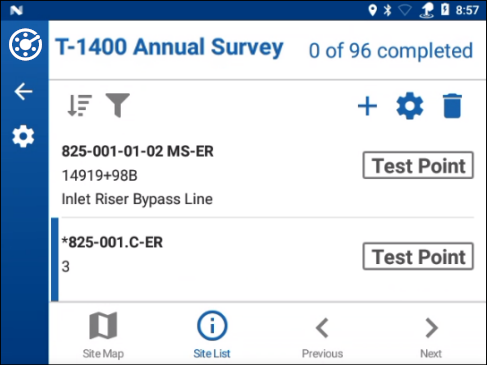Tap T-1400 Annual Survey title
The image size is (487, 365).
click(x=169, y=47)
